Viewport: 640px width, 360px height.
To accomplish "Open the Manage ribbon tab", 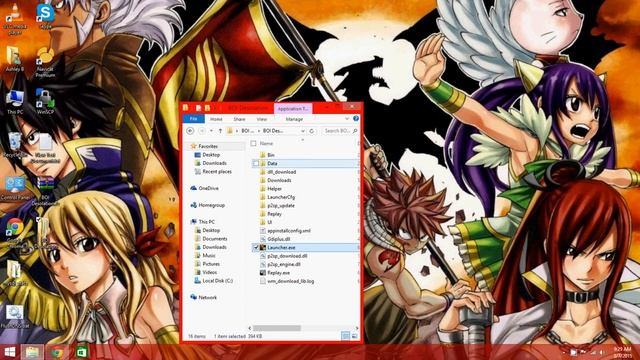I will click(x=294, y=119).
